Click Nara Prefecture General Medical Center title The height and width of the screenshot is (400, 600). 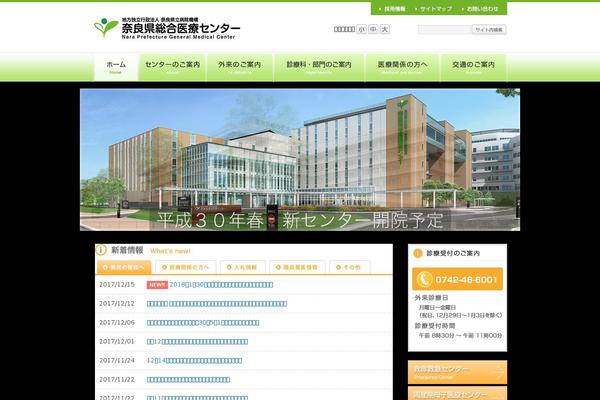point(178,37)
